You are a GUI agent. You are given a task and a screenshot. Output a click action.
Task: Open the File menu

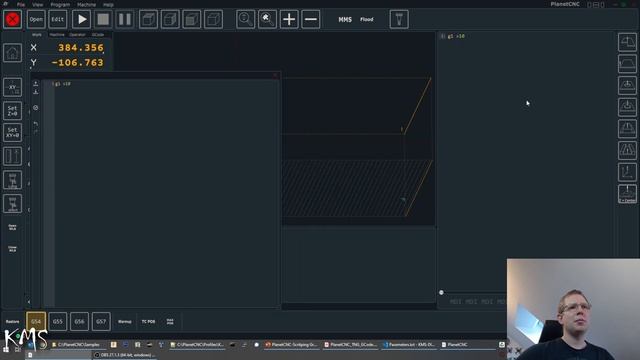(x=21, y=4)
